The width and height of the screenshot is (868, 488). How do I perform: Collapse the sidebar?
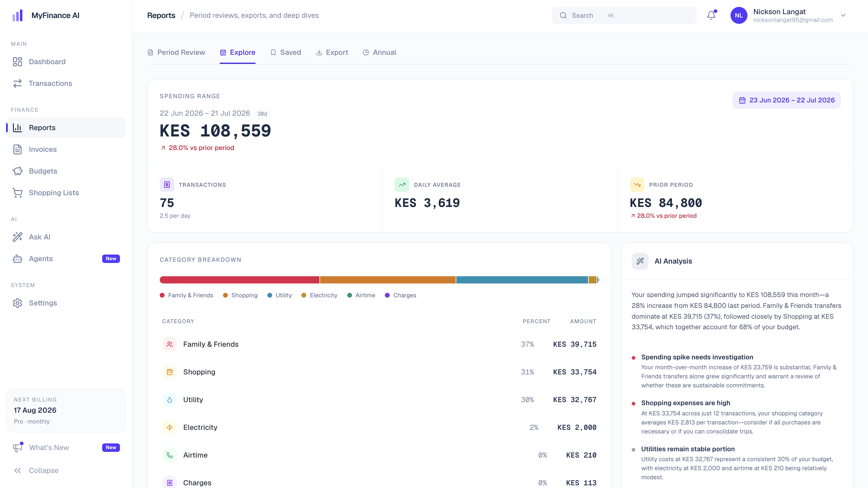(66, 471)
